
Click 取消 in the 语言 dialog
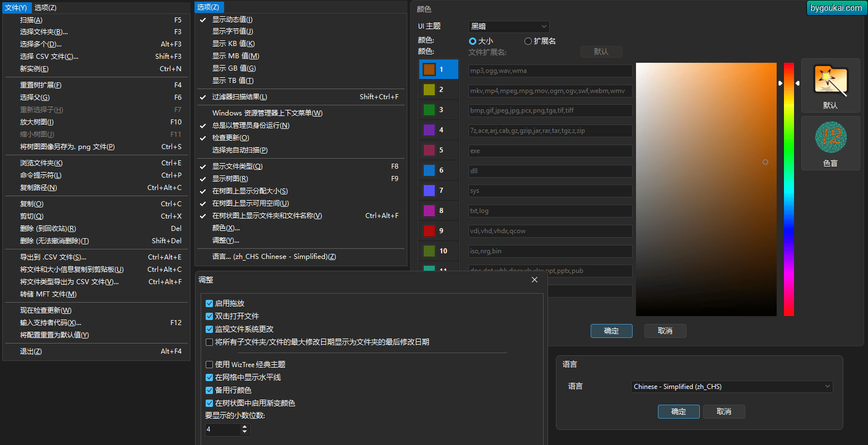pos(724,411)
